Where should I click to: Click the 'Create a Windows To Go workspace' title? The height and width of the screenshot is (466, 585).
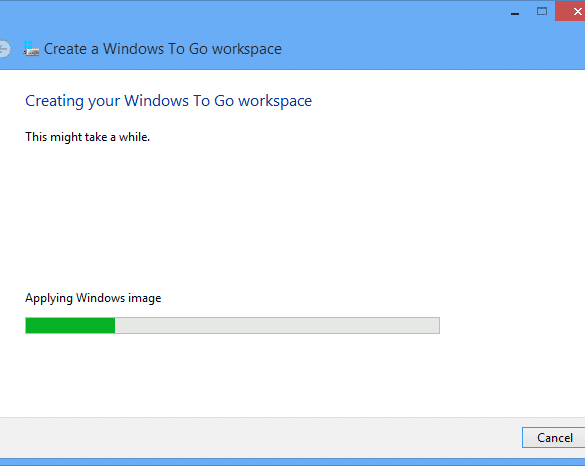(163, 49)
